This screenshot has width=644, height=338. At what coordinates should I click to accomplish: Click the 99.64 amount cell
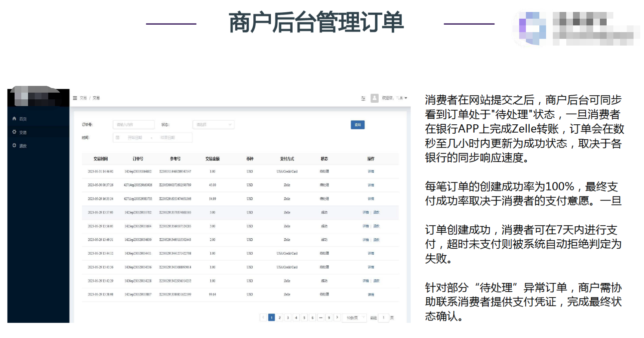tap(212, 295)
